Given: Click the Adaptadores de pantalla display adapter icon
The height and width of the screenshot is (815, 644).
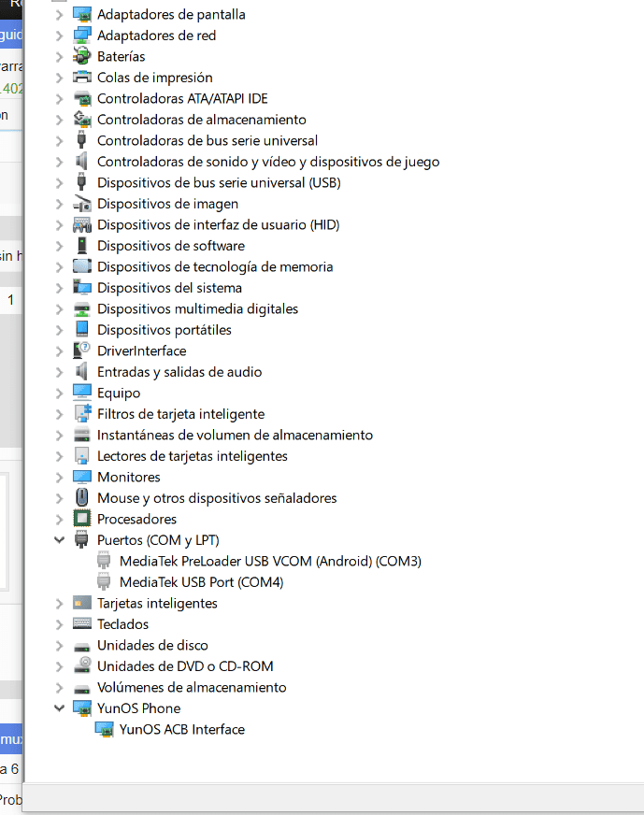Looking at the screenshot, I should click(x=81, y=15).
